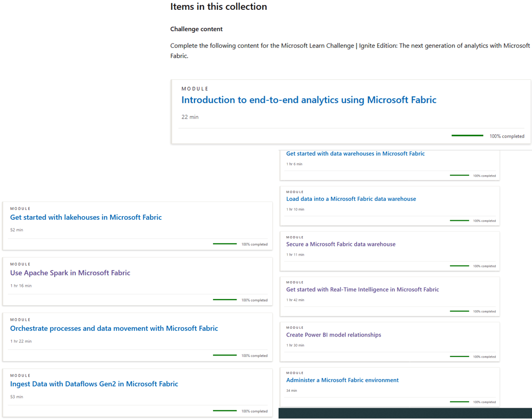The width and height of the screenshot is (532, 419).
Task: Click the Administer Fabric environment progress bar
Action: pyautogui.click(x=459, y=402)
